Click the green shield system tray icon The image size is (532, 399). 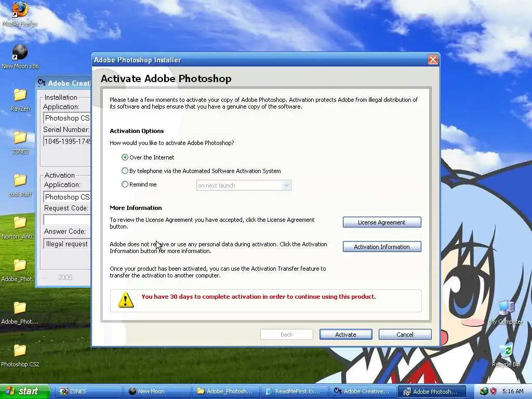(x=484, y=391)
